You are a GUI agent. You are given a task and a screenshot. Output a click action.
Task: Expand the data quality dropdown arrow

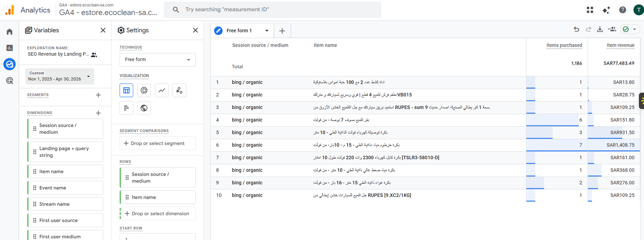tap(635, 29)
